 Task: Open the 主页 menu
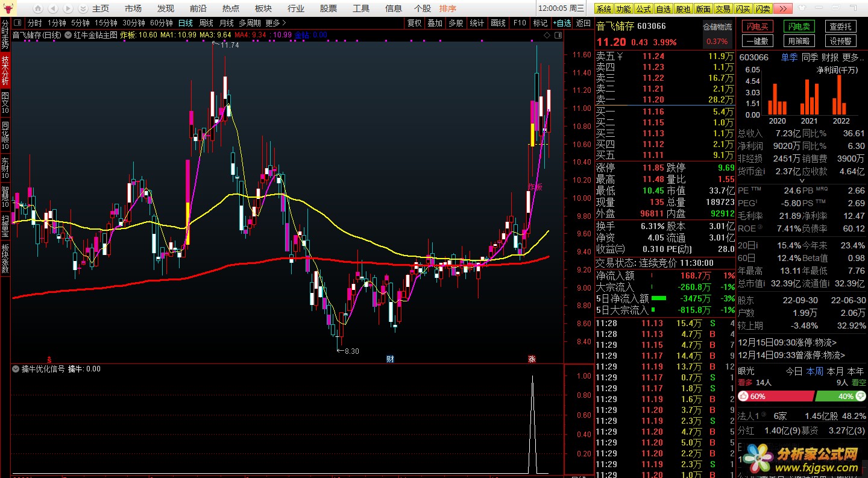tap(101, 8)
